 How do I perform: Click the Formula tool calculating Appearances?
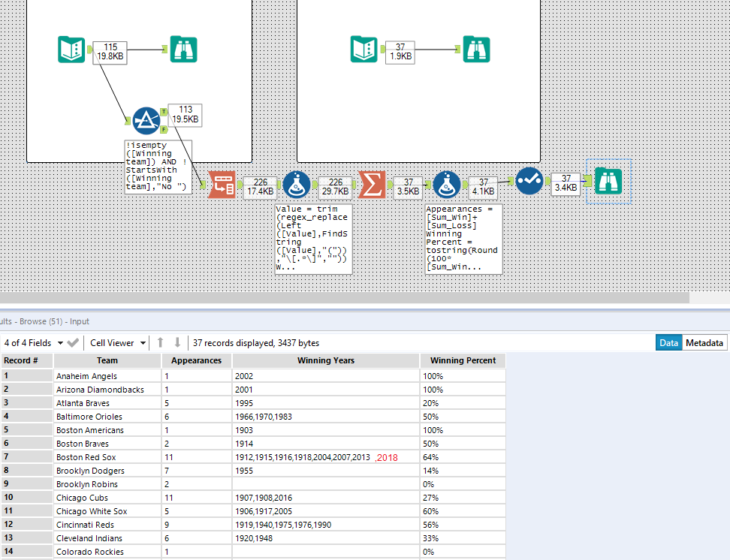click(x=447, y=184)
